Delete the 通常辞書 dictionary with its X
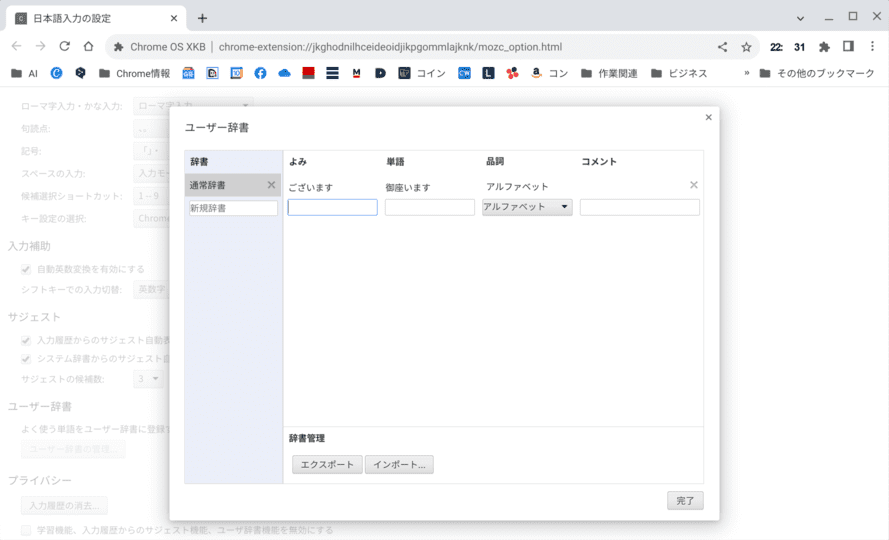Image resolution: width=889 pixels, height=540 pixels. point(271,185)
